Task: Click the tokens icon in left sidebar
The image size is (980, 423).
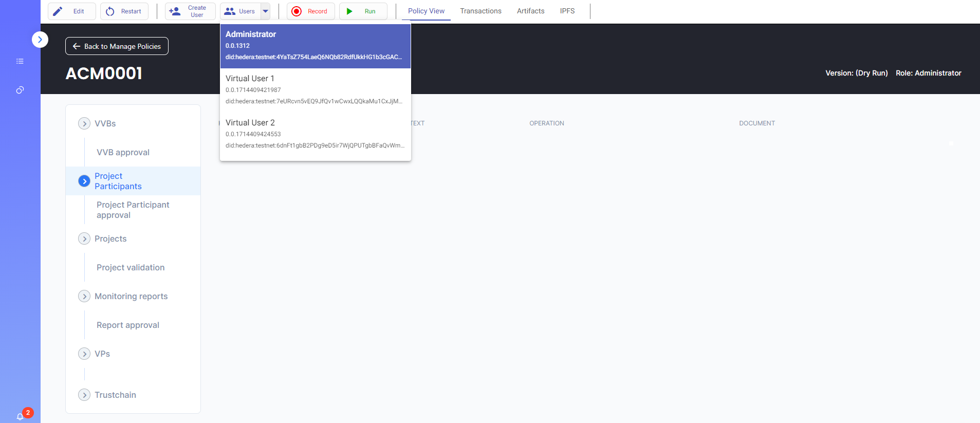Action: [20, 90]
